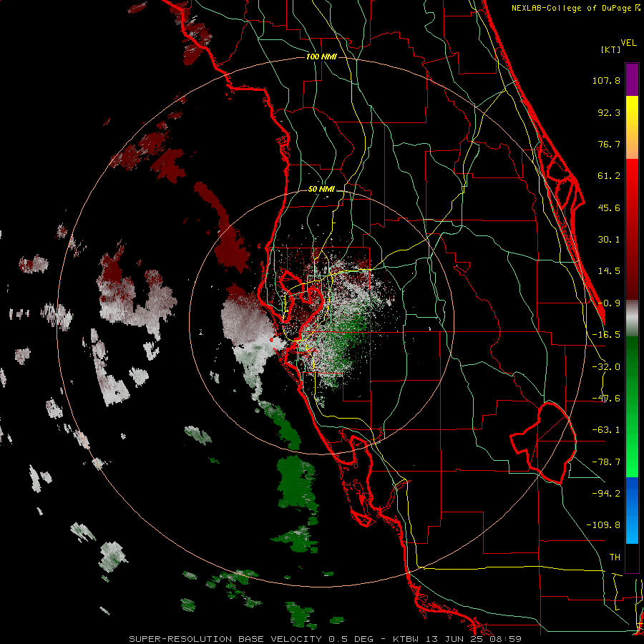Click the 30.1 legend value
Image resolution: width=644 pixels, height=644 pixels.
point(609,240)
